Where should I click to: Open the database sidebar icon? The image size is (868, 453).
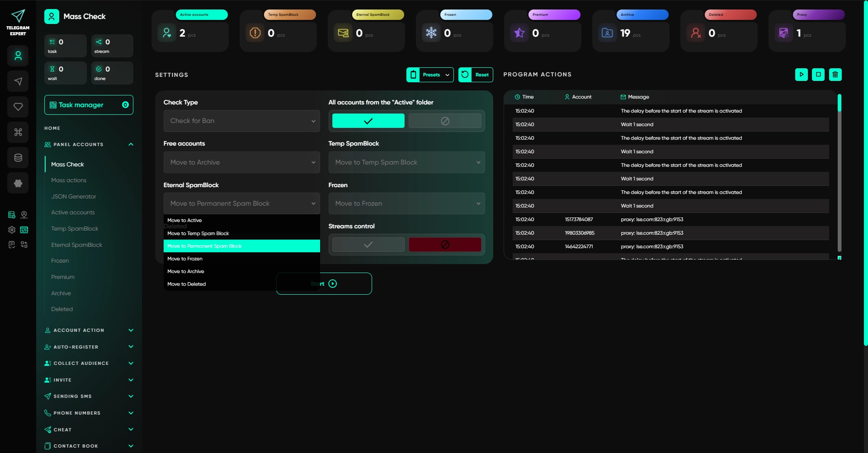tap(18, 158)
